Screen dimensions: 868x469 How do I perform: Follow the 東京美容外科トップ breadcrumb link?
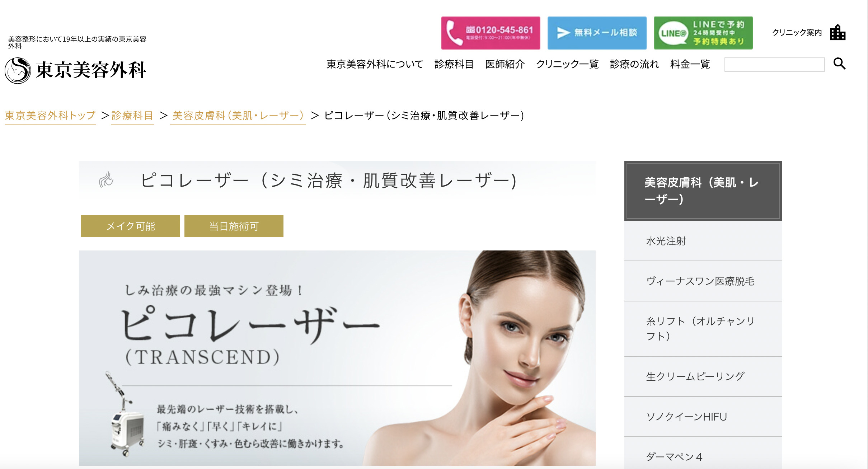[x=50, y=116]
